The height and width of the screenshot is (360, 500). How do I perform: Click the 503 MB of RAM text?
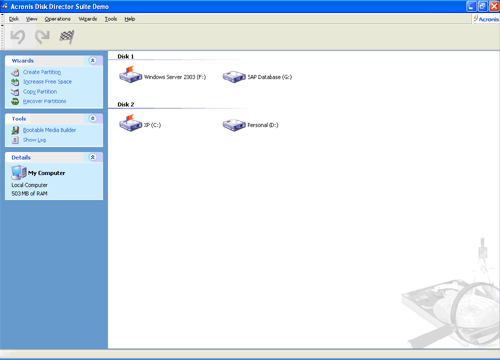pos(29,194)
